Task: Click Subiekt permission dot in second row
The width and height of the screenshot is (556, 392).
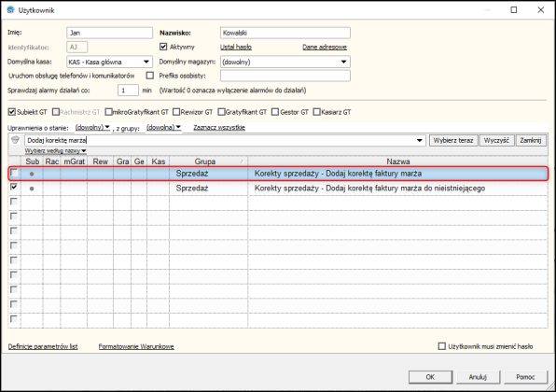Action: (x=32, y=189)
